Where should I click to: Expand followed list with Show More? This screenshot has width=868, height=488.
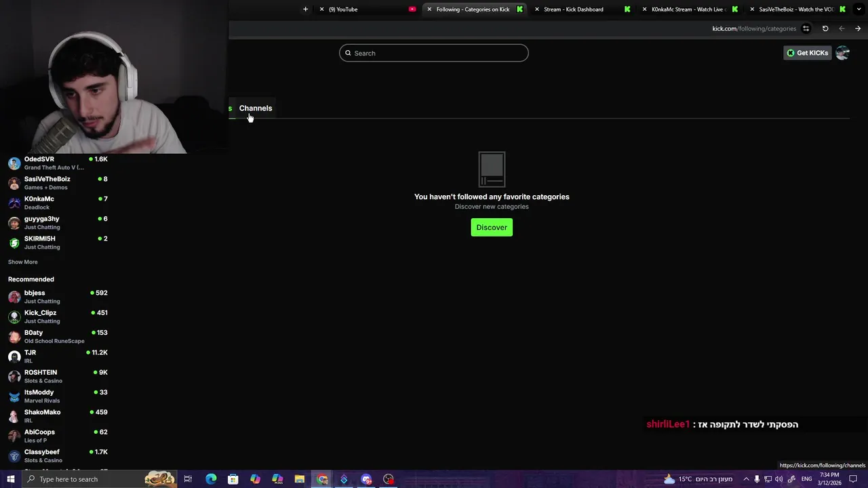coord(23,262)
